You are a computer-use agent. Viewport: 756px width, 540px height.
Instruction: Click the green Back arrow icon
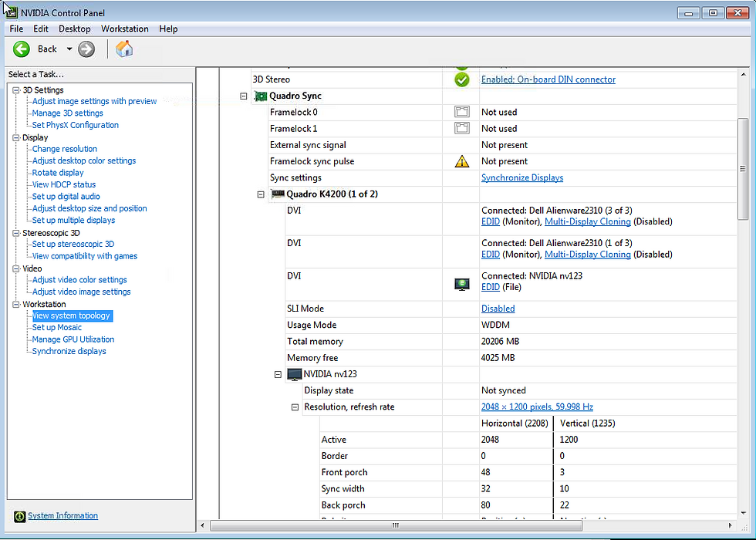(22, 49)
